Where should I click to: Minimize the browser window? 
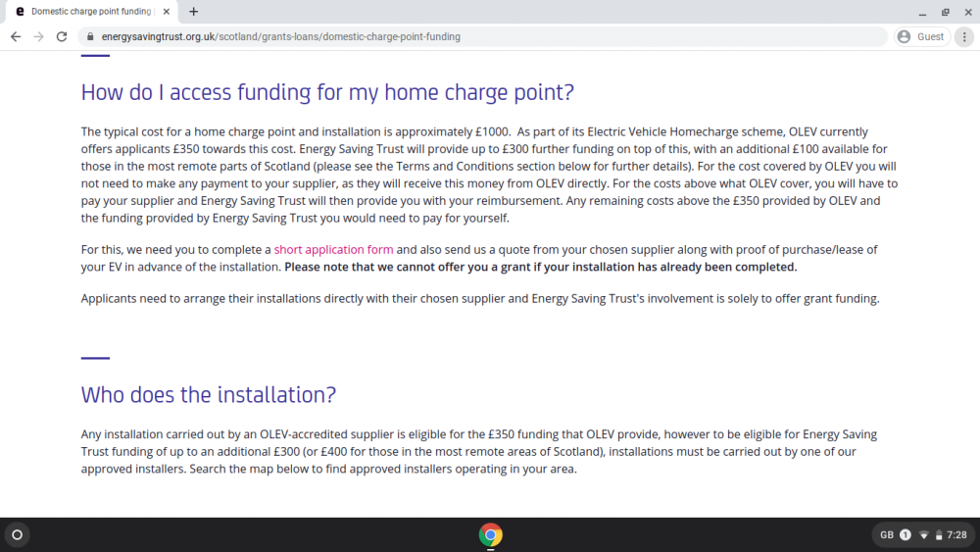tap(922, 12)
